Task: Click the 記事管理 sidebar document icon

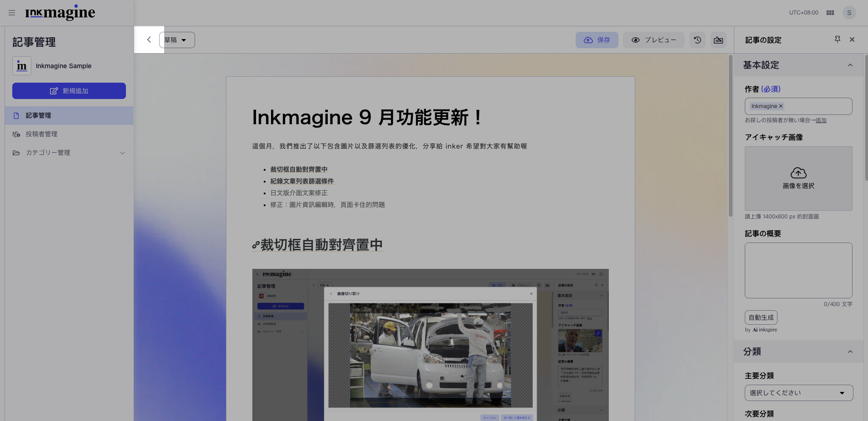Action: point(16,116)
